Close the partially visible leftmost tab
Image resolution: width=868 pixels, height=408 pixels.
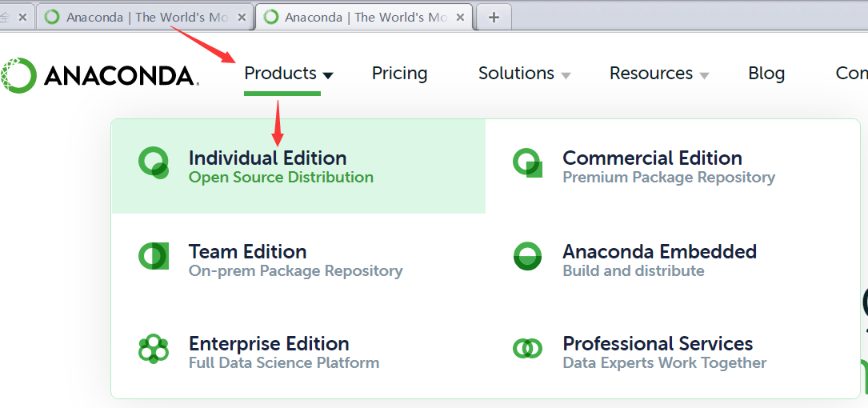pos(22,17)
